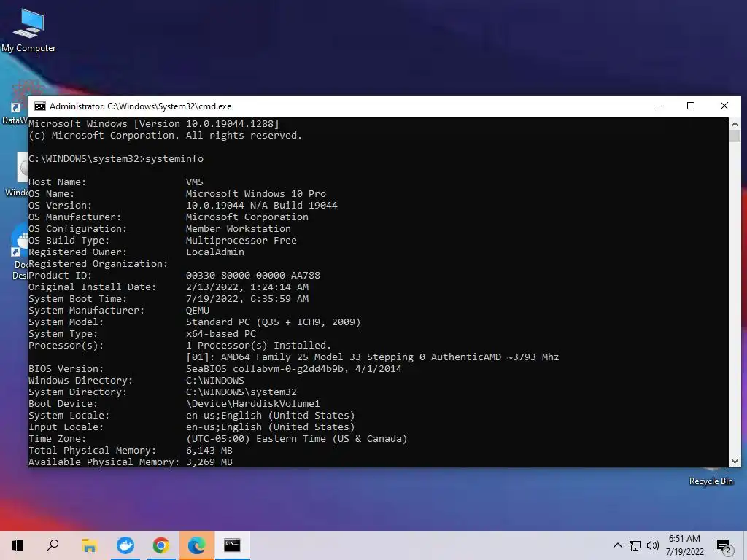Open File Explorer from taskbar
The image size is (747, 560).
[x=89, y=545]
